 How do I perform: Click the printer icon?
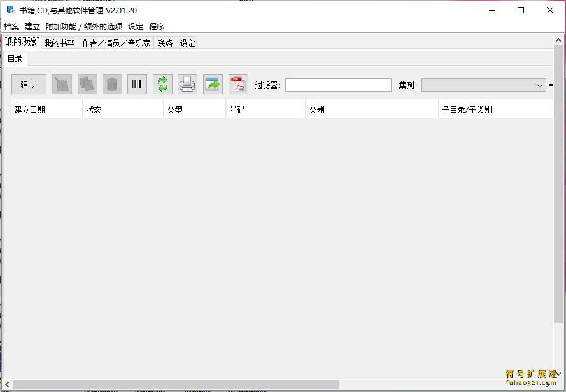[x=187, y=84]
